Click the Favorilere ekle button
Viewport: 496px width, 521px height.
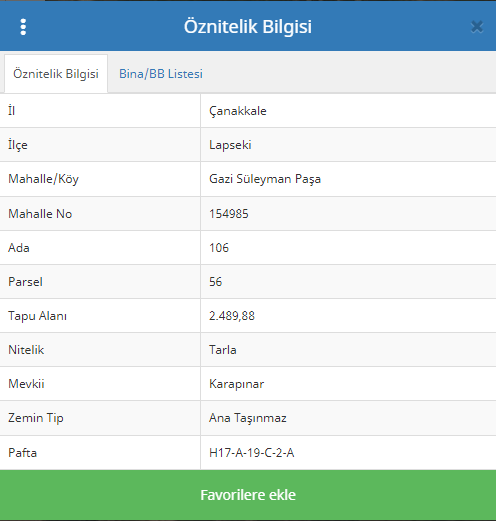[248, 495]
